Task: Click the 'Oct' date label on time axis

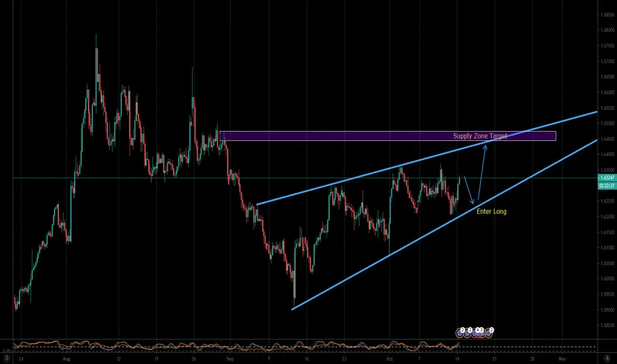Action: [x=389, y=359]
